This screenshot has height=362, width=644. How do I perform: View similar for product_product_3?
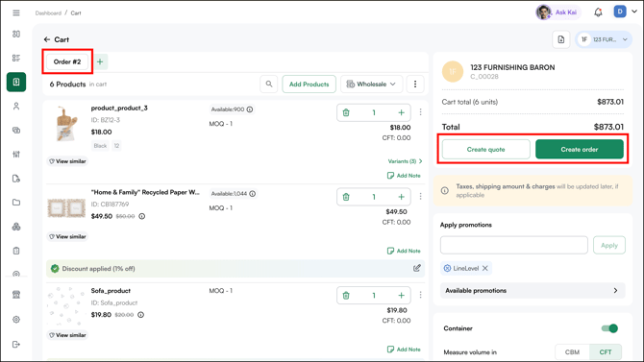tap(67, 161)
